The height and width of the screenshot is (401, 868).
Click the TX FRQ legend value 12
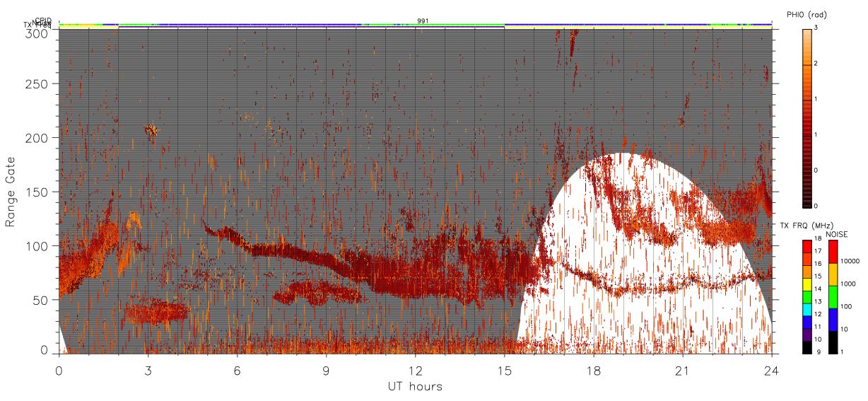[816, 314]
